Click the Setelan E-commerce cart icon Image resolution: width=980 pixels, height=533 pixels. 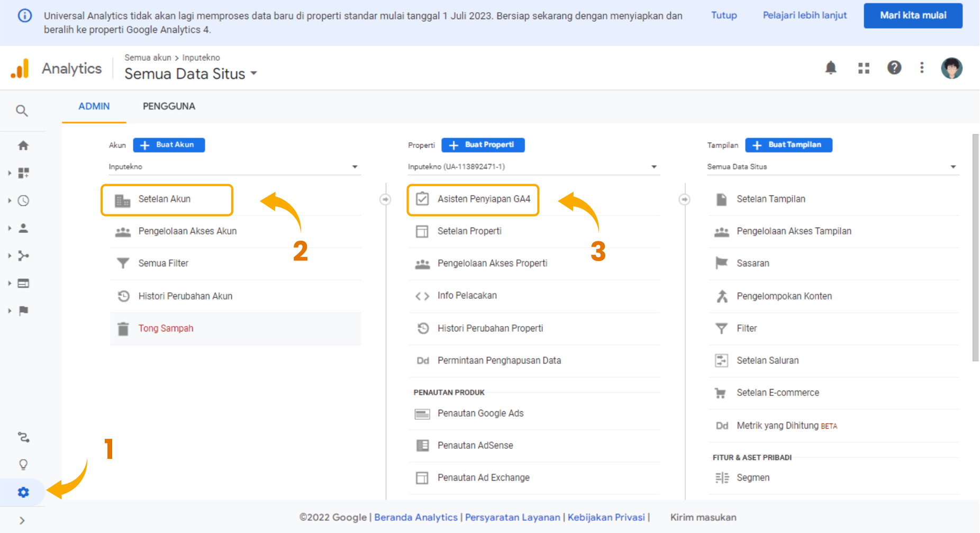click(x=721, y=393)
